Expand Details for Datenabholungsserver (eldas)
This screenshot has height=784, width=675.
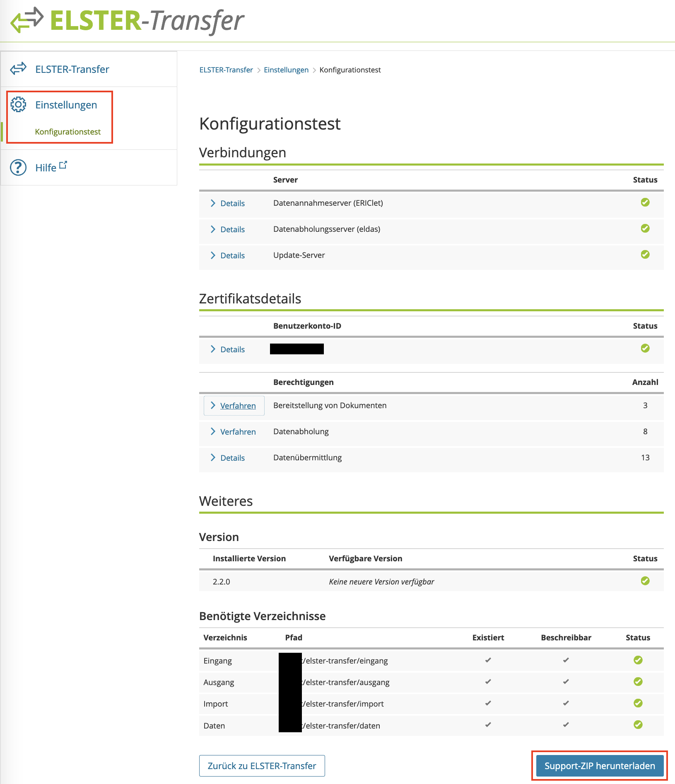point(228,229)
